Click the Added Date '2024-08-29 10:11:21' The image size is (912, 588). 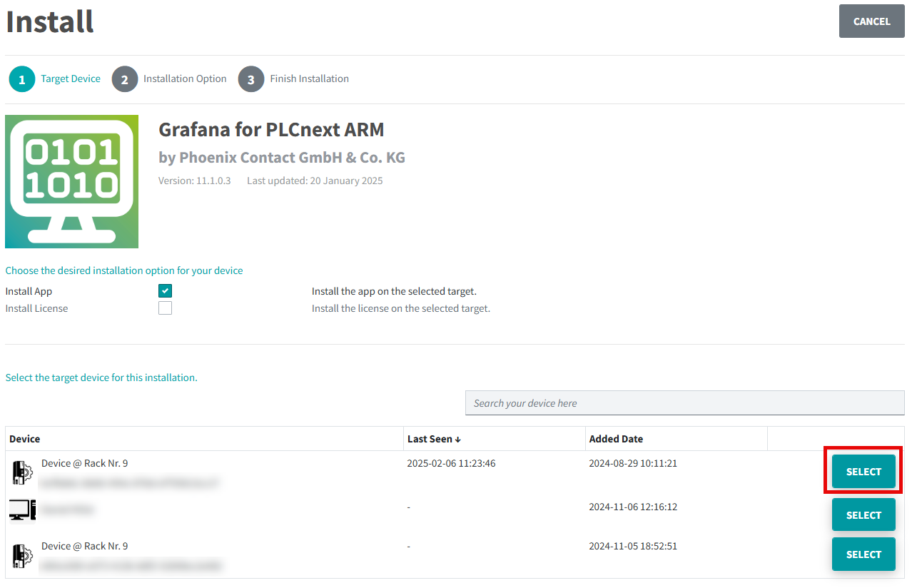tap(633, 463)
